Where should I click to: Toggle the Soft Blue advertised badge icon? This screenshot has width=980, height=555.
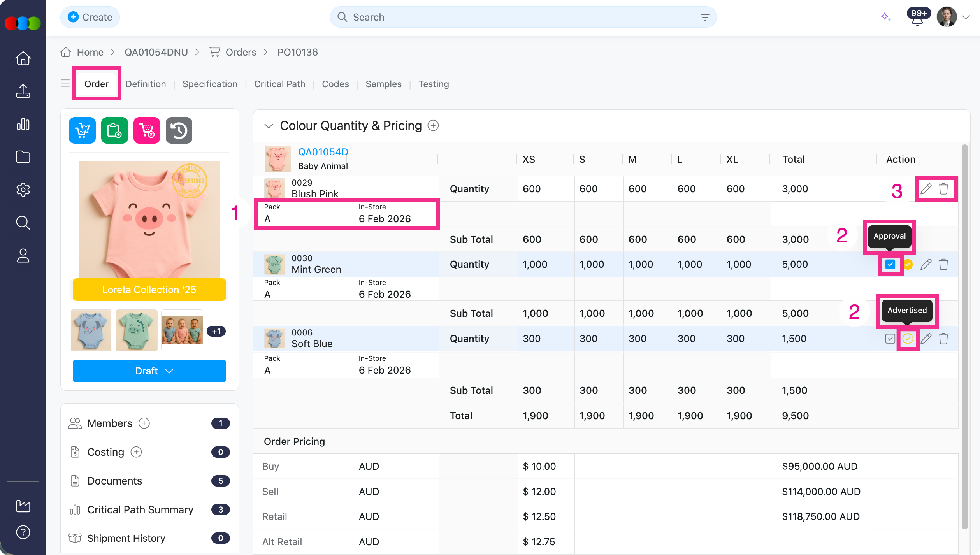pyautogui.click(x=908, y=339)
